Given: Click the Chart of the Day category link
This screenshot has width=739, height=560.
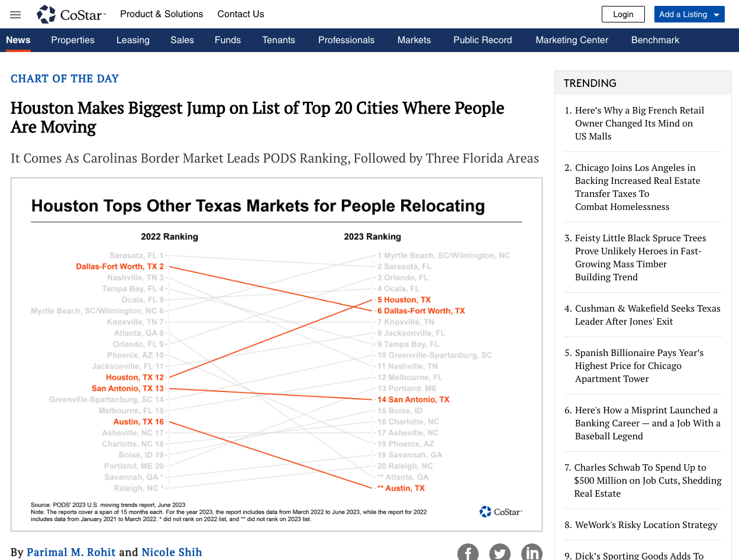Looking at the screenshot, I should (64, 79).
